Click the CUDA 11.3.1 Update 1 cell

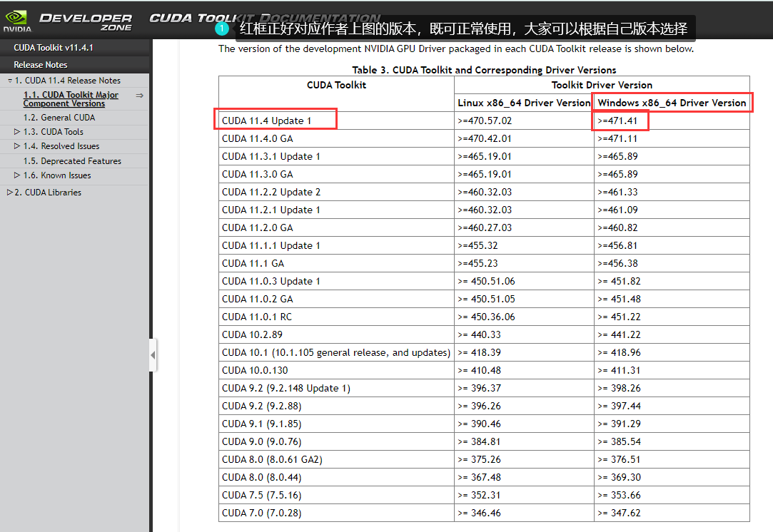(x=336, y=156)
